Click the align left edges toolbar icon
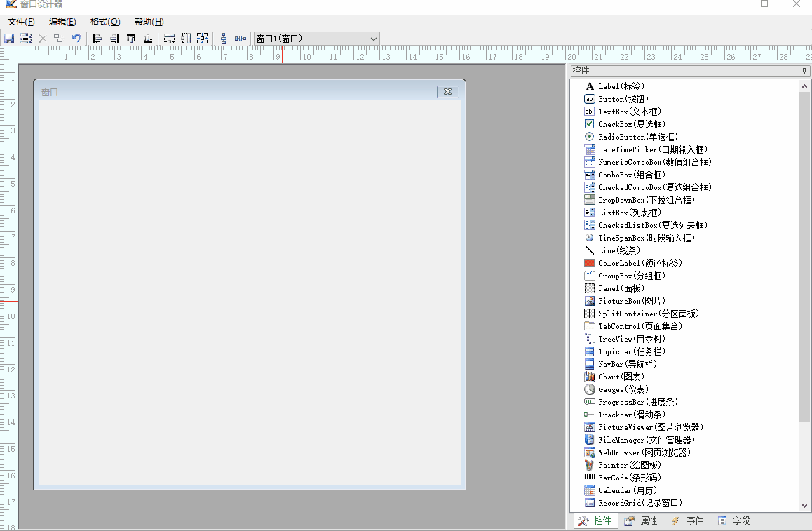 (x=97, y=39)
